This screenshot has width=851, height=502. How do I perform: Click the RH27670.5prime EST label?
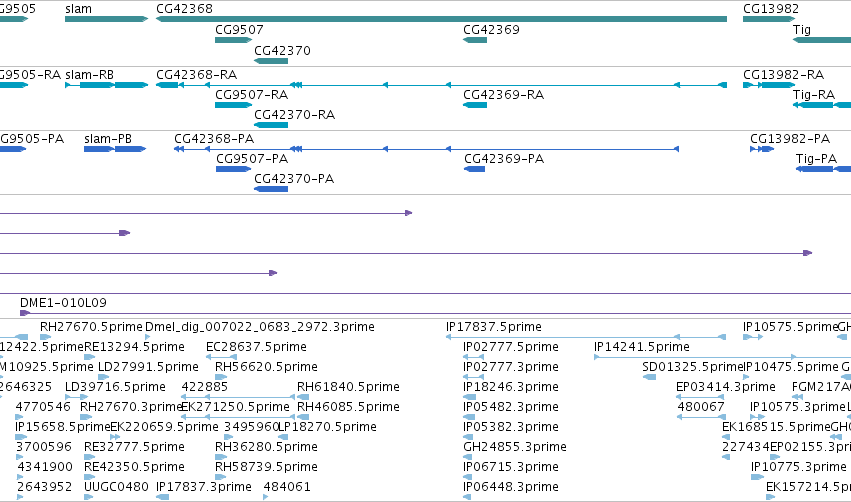point(91,327)
